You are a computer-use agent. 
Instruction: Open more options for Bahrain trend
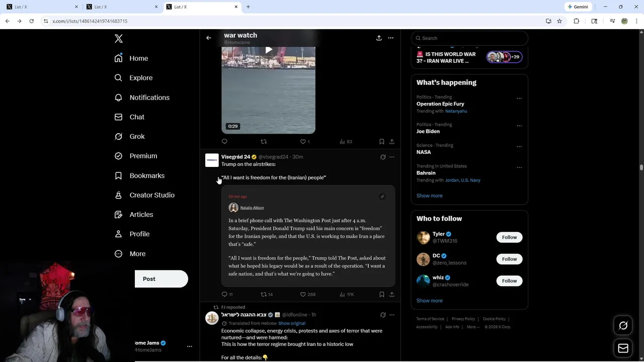[x=519, y=167]
